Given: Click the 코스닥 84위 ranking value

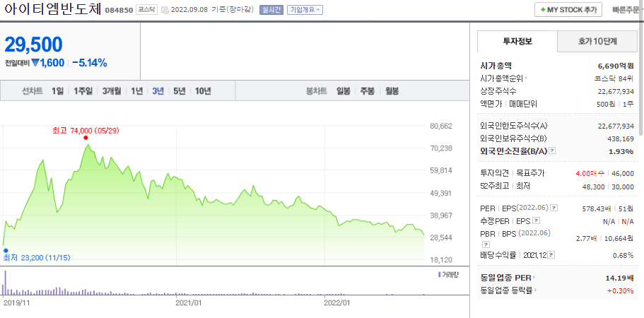Looking at the screenshot, I should [614, 78].
